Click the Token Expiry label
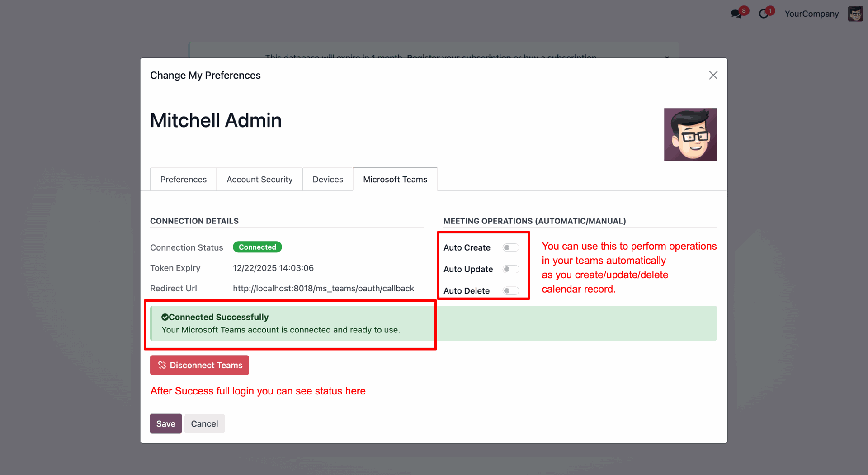The height and width of the screenshot is (475, 868). click(175, 268)
